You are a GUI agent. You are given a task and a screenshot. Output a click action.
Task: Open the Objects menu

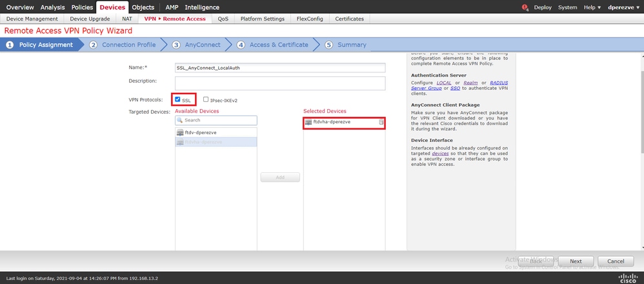click(x=143, y=7)
